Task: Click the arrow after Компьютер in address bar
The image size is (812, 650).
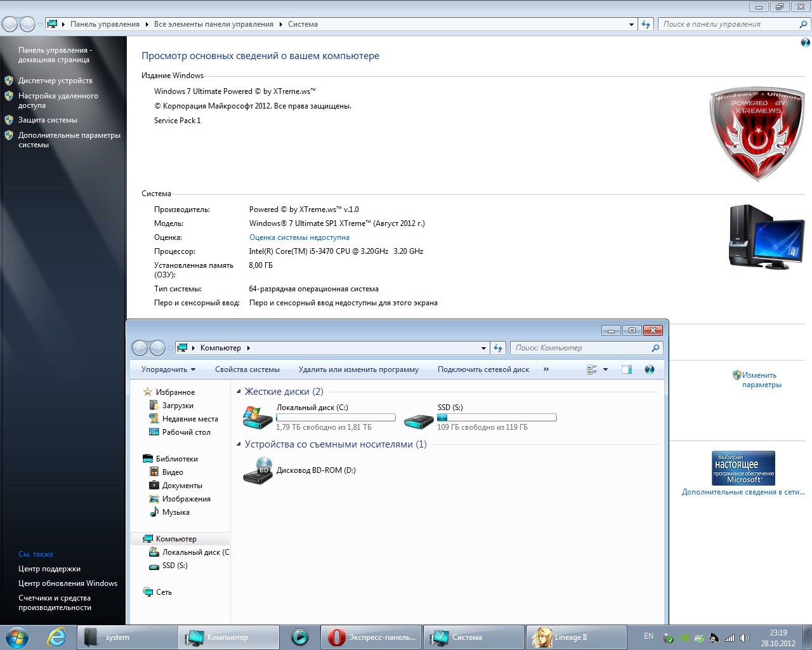Action: click(x=249, y=348)
